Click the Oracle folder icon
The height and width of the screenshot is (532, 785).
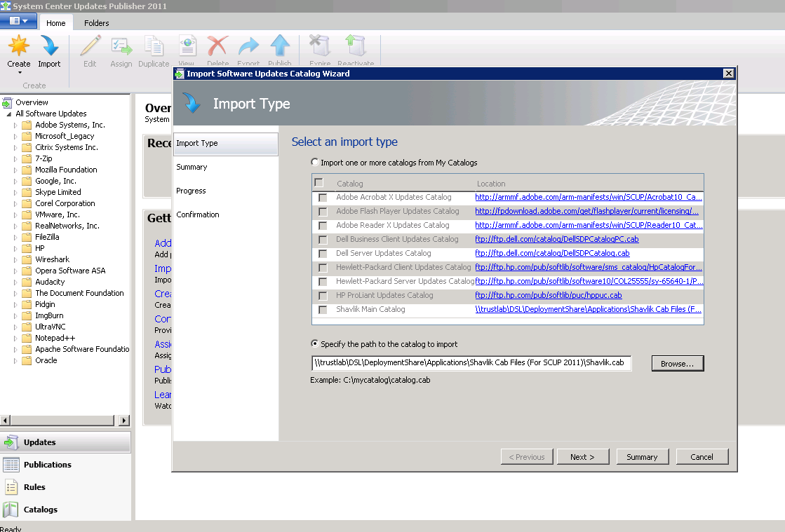[x=27, y=360]
